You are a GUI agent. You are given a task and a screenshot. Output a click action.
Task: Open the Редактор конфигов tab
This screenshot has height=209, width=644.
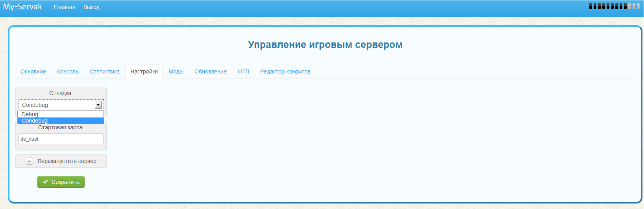tap(285, 71)
